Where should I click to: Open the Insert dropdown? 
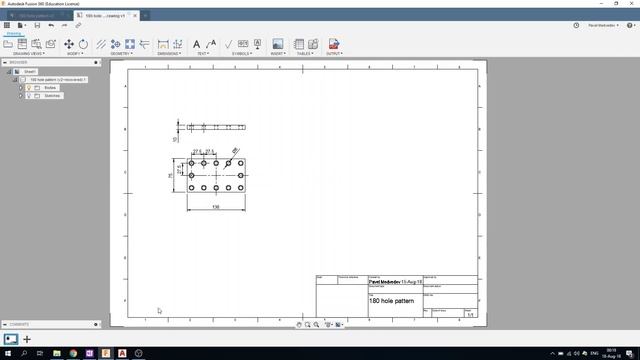[x=278, y=53]
